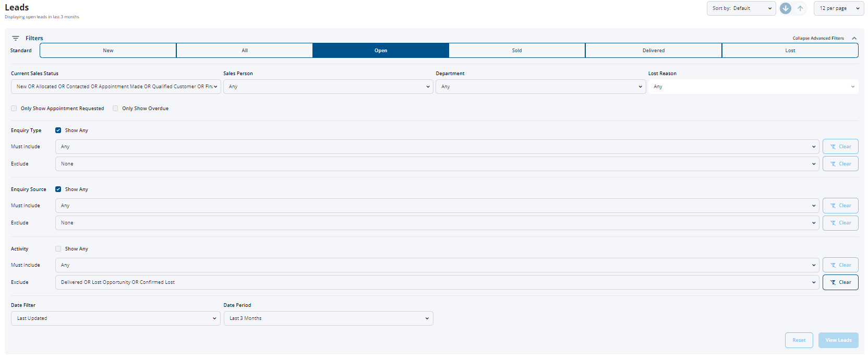Click the Collapse Advanced Filters link
Screen dimensions: 868x358
(x=818, y=38)
